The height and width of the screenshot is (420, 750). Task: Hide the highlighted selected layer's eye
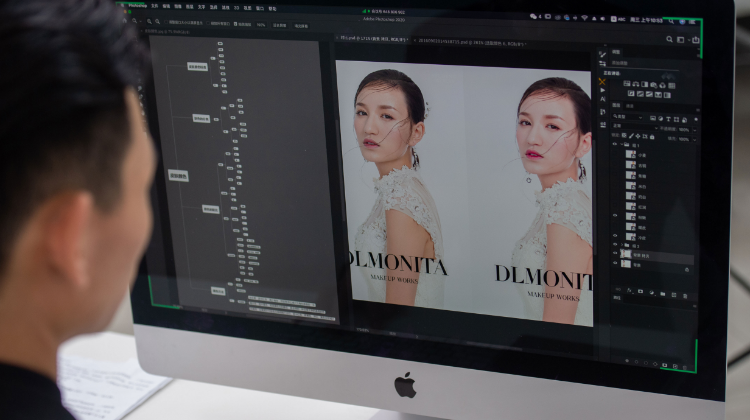(x=615, y=253)
